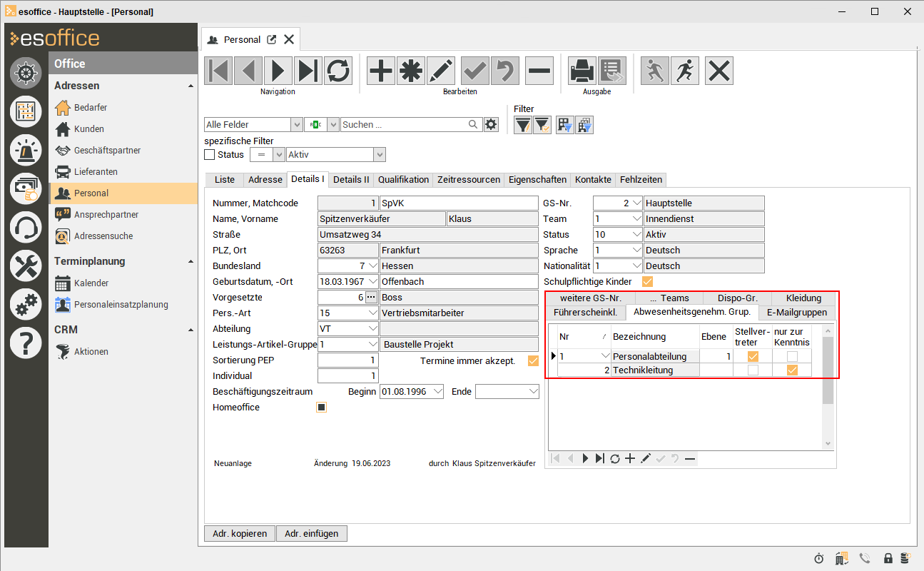Viewport: 924px width, 571px height.
Task: Click the Adr. kopieren button
Action: [240, 534]
